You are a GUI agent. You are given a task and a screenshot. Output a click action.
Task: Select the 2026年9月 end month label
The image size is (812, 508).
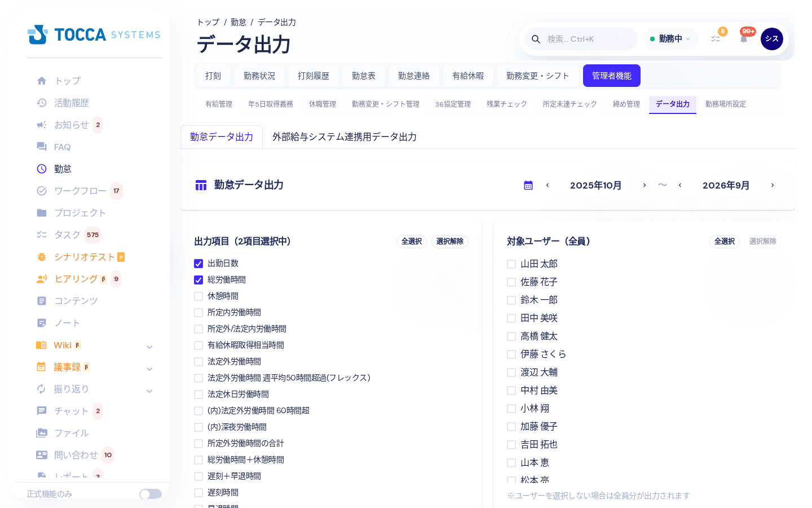point(726,185)
